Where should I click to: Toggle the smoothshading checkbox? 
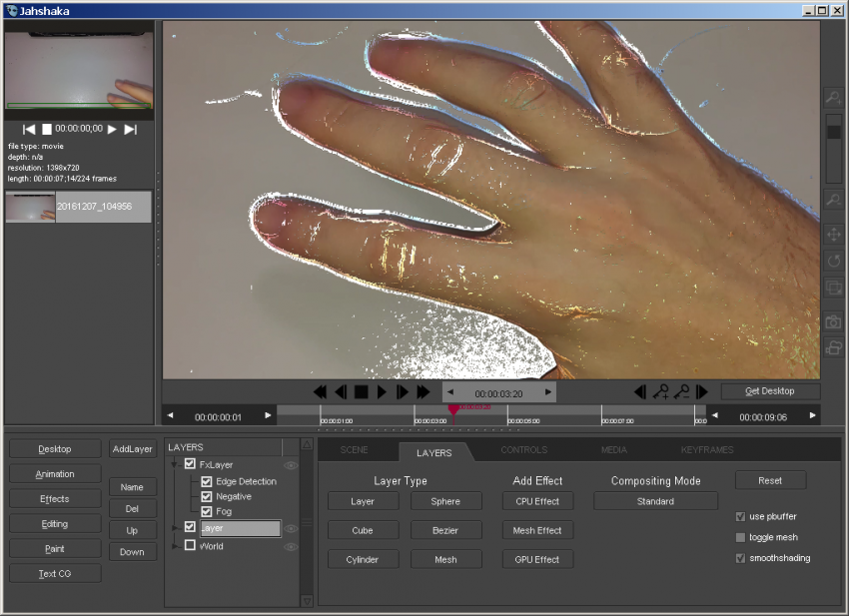(x=741, y=558)
